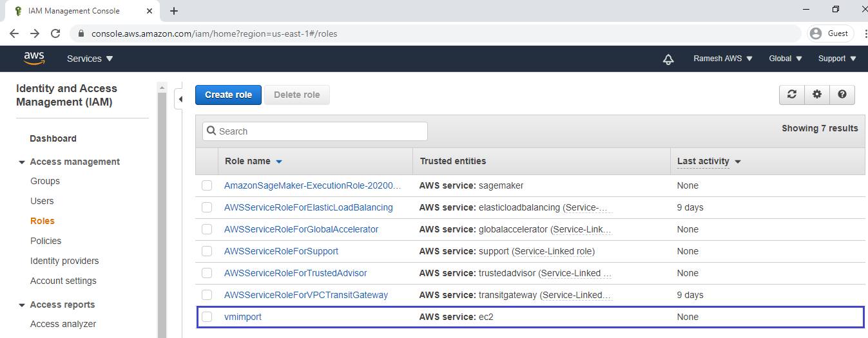Select the AWSServiceRoleForSupport checkbox

point(207,251)
